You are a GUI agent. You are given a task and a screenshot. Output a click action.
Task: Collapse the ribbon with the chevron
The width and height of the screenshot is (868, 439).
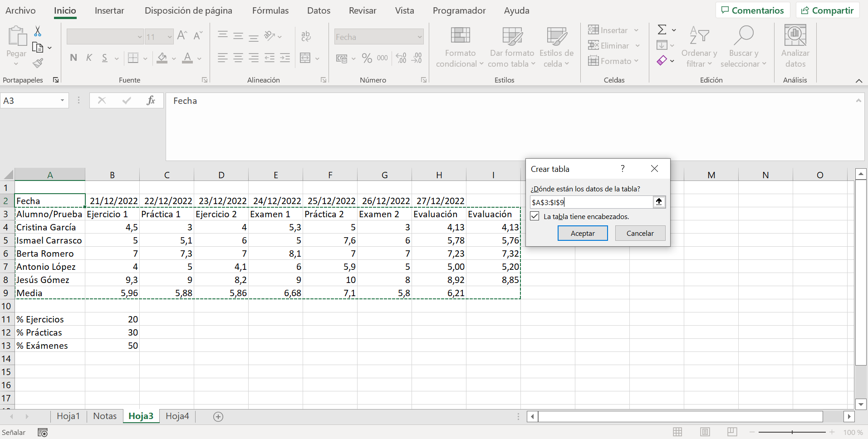tap(858, 81)
